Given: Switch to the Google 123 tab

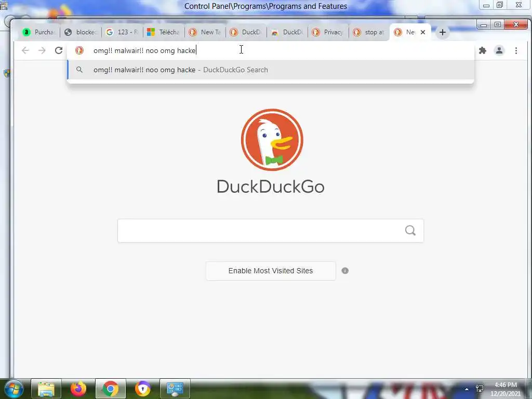Looking at the screenshot, I should click(x=122, y=32).
